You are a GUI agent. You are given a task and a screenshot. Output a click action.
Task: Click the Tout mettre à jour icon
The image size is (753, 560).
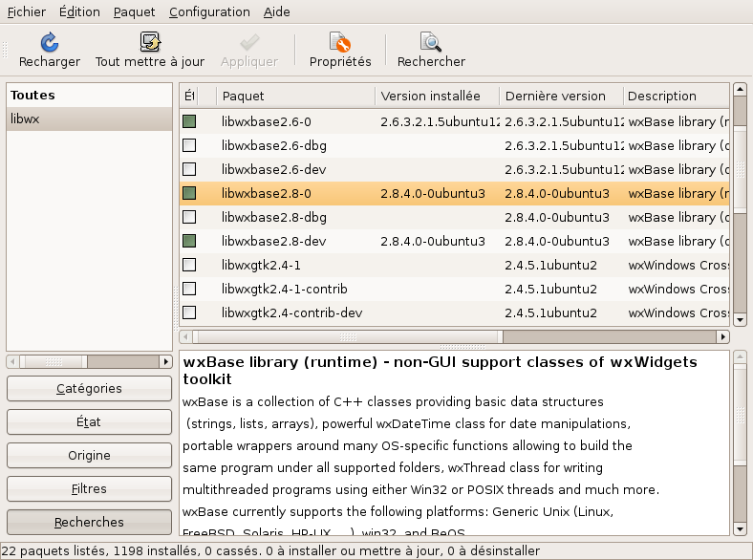(x=150, y=42)
